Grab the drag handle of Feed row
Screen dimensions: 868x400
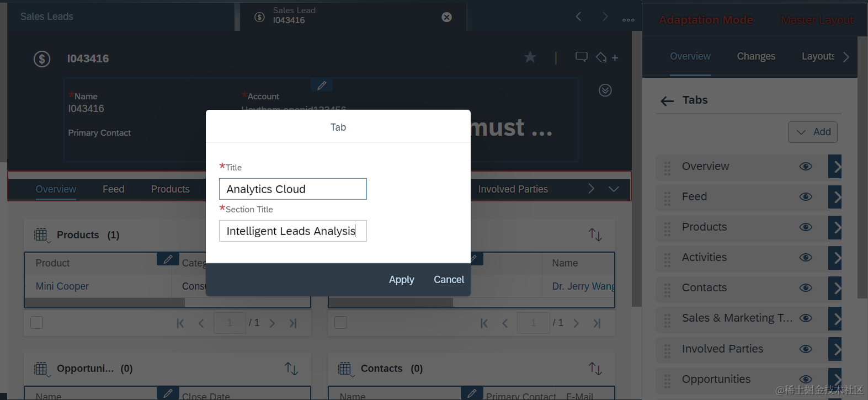pyautogui.click(x=667, y=199)
